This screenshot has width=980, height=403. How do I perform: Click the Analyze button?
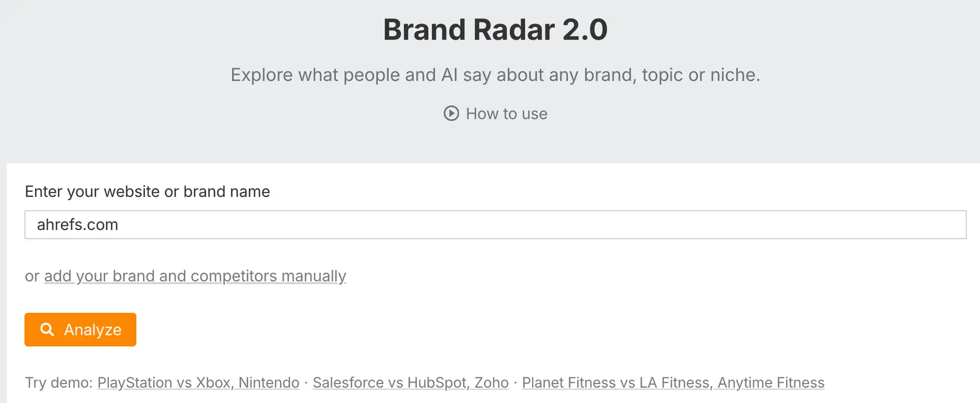pos(80,330)
